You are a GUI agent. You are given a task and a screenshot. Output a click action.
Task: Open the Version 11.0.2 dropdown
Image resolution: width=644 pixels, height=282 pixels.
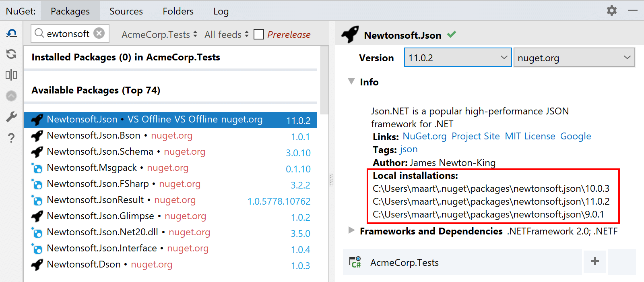[x=458, y=57]
